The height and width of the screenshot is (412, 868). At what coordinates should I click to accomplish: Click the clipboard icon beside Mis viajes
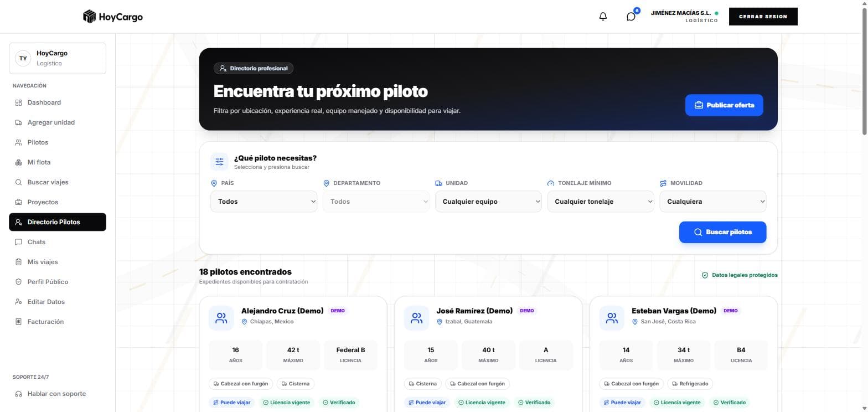[x=18, y=262]
